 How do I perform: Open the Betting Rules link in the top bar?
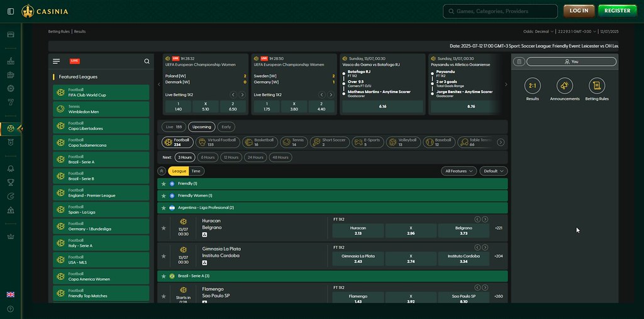tap(59, 31)
